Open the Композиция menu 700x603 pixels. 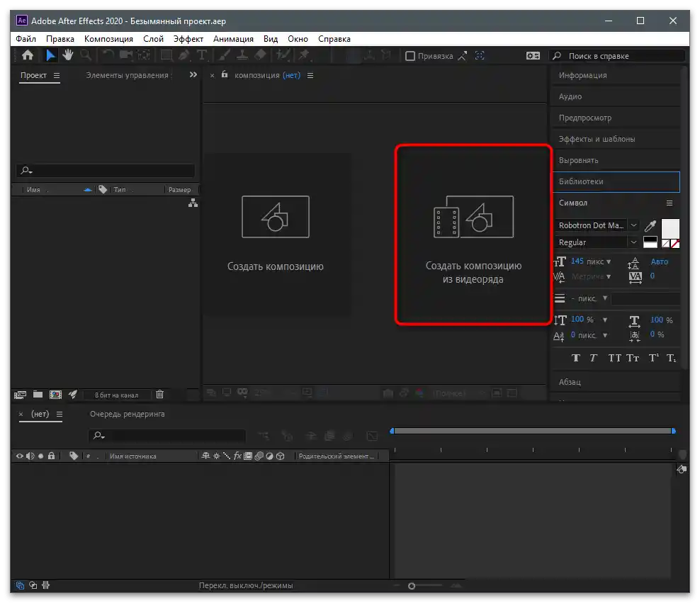(108, 39)
